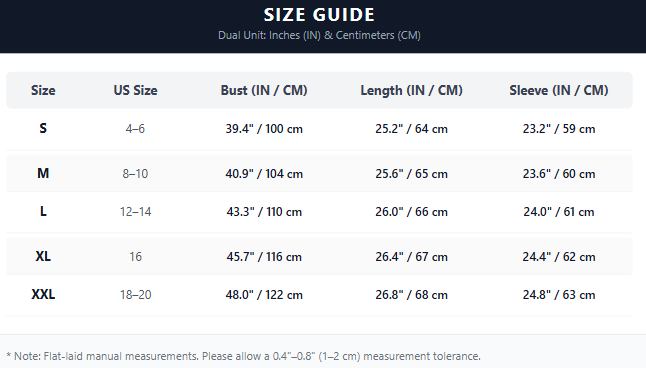
Task: Select the S size row label
Action: click(43, 129)
